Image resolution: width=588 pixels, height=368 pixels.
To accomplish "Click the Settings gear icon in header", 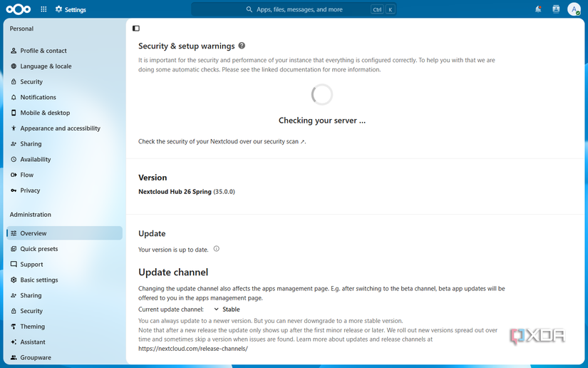I will 58,9.
